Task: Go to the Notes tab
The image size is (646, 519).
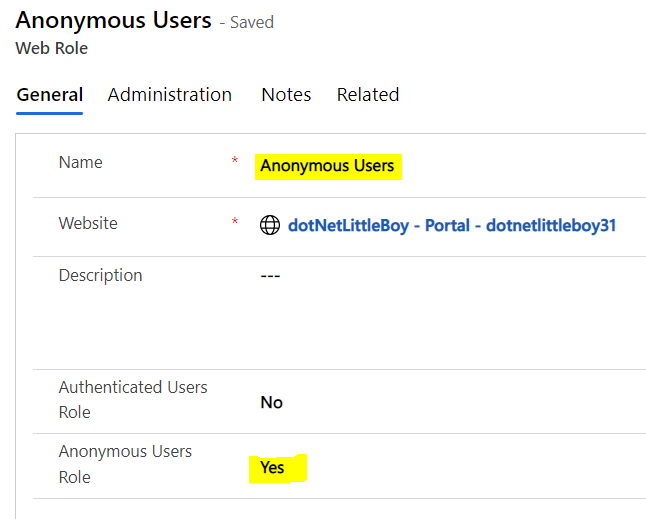Action: coord(286,95)
